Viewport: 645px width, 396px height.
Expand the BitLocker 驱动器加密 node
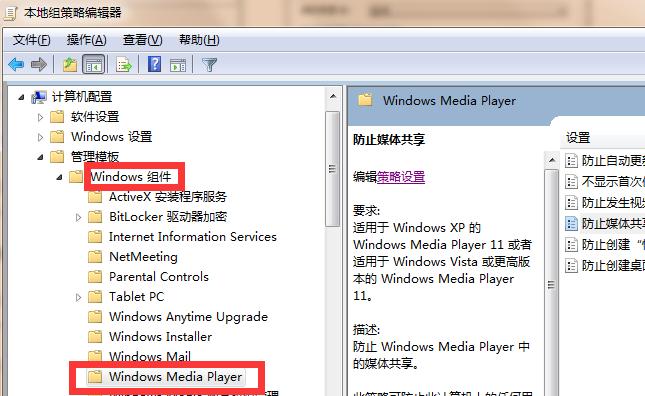(x=78, y=217)
